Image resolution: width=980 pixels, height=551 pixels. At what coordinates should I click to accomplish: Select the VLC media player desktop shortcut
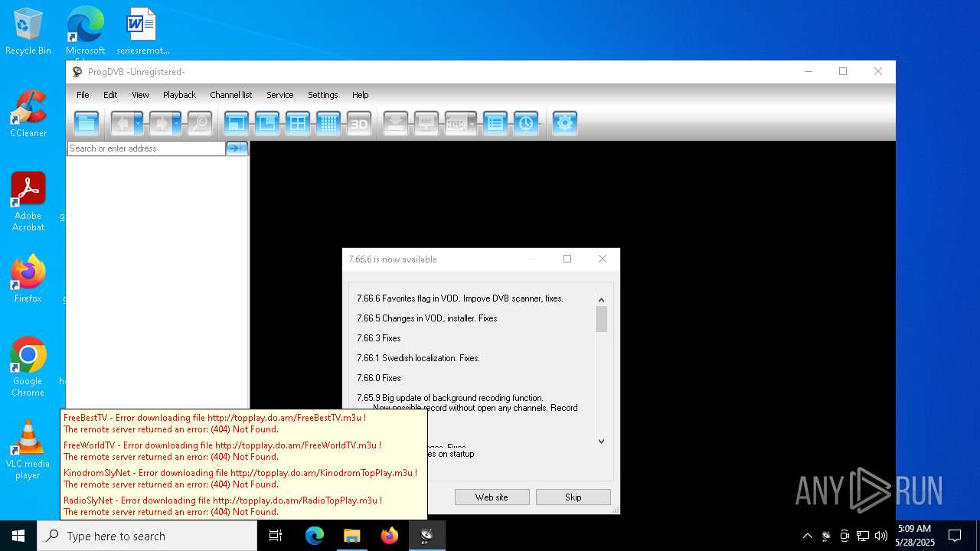28,450
